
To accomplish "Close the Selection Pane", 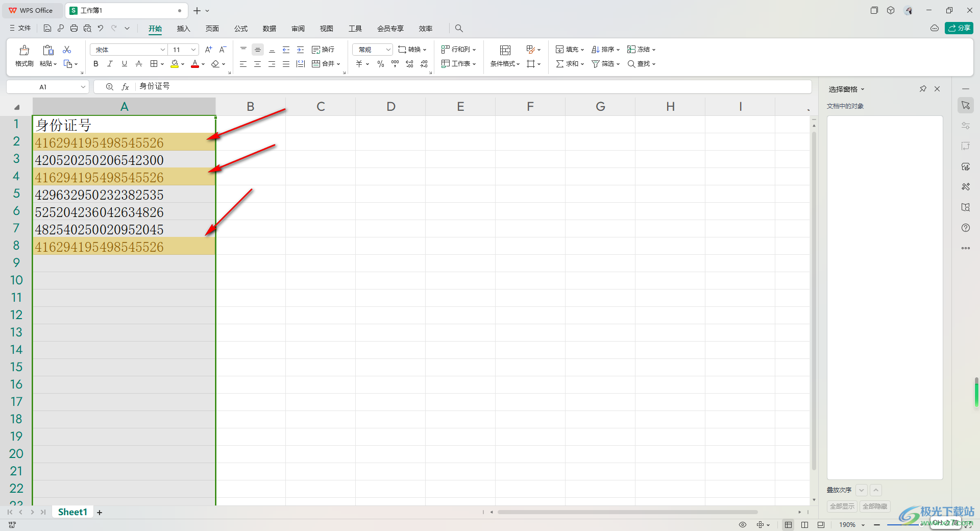I will click(937, 89).
